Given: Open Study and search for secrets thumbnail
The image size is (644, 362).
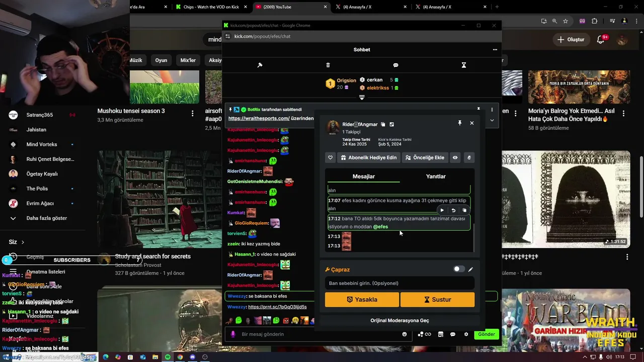Looking at the screenshot, I should (x=160, y=198).
